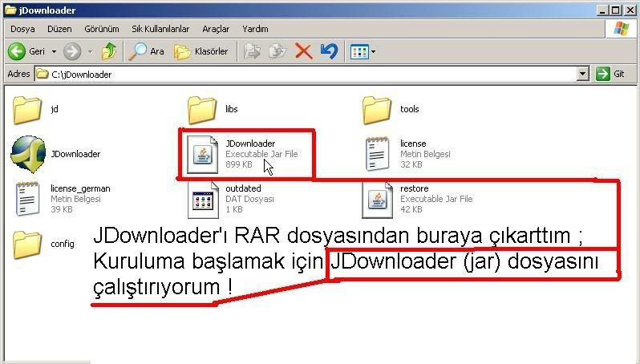640x364 pixels.
Task: Click the address bar showing C:\jDownloader
Action: click(x=306, y=75)
